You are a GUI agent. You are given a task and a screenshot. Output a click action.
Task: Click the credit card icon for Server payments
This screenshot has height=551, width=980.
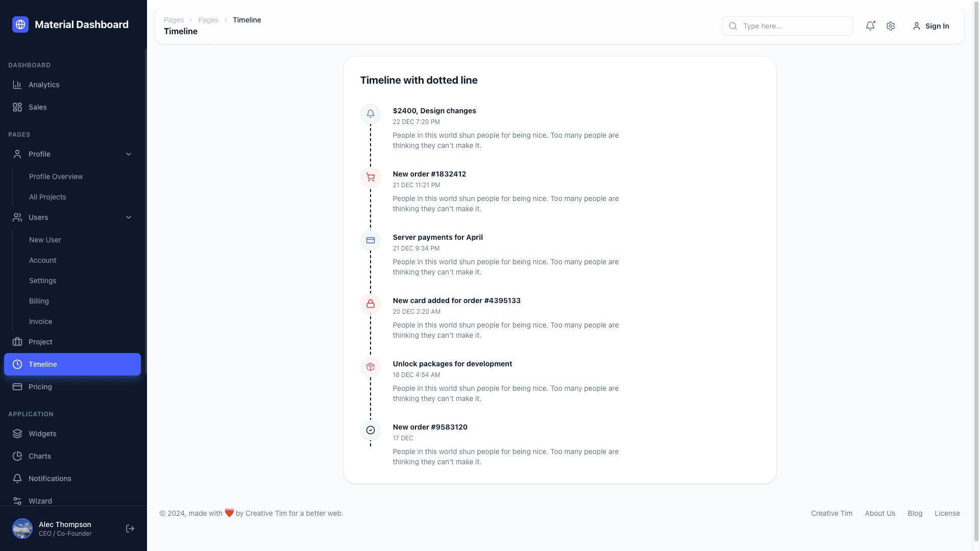(371, 240)
